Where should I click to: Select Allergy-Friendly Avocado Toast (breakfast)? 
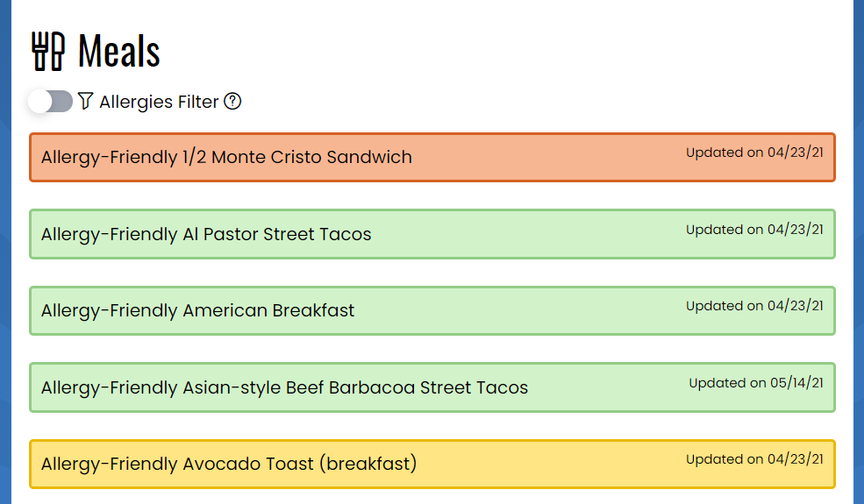pos(432,464)
